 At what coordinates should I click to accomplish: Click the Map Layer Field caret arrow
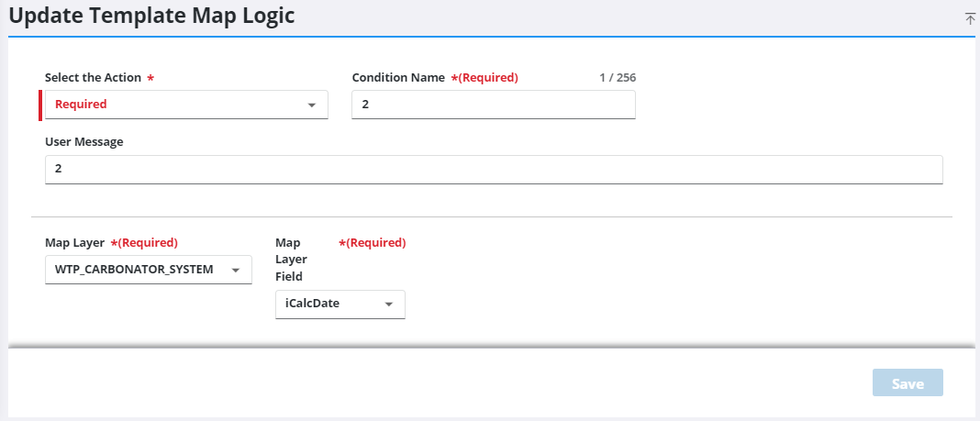coord(388,305)
